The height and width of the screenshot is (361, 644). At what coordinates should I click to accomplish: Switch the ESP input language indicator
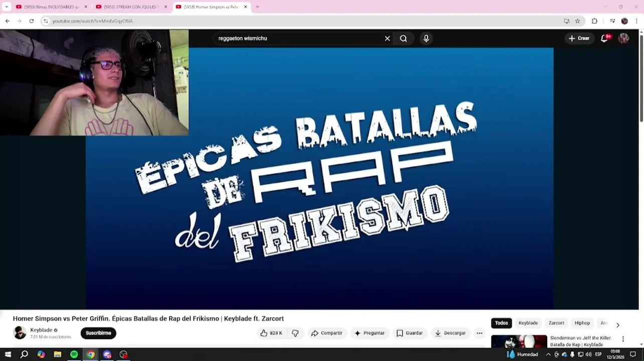(x=598, y=354)
